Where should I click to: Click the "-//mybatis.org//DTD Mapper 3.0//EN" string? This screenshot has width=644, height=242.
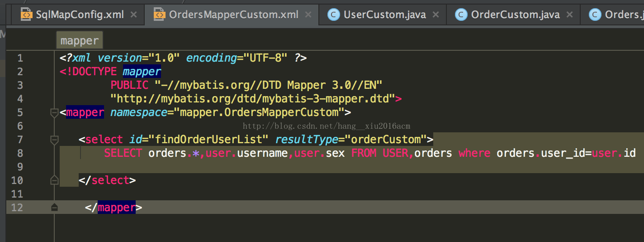click(269, 85)
